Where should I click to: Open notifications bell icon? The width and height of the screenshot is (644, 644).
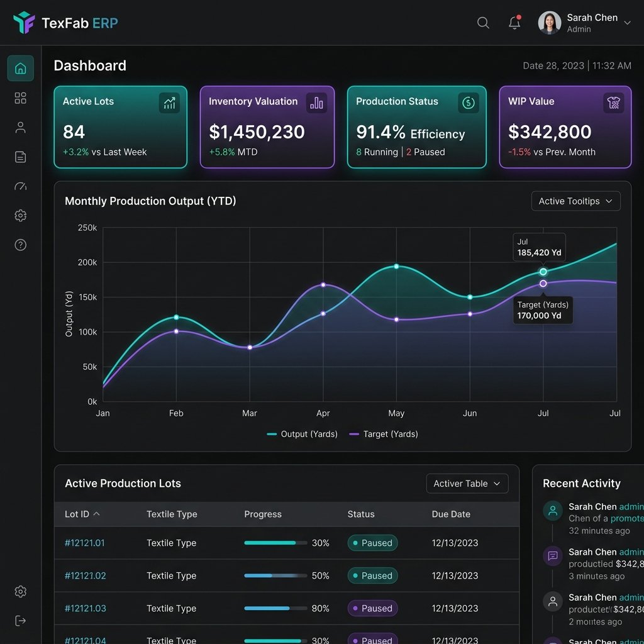[x=514, y=22]
